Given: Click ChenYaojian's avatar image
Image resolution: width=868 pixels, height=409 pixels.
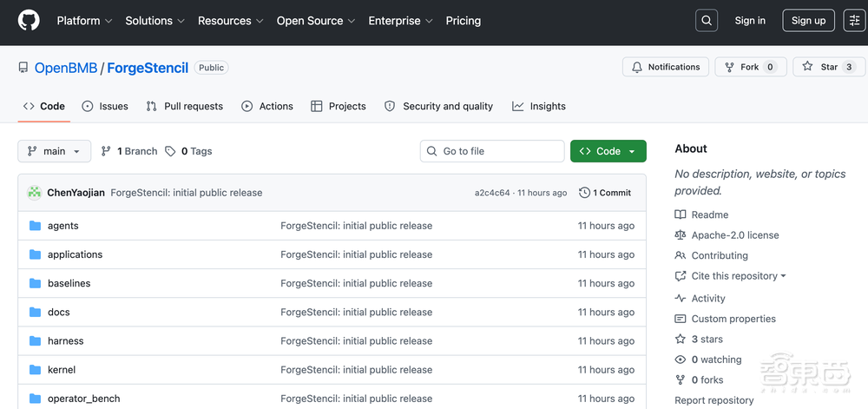Looking at the screenshot, I should click(35, 193).
